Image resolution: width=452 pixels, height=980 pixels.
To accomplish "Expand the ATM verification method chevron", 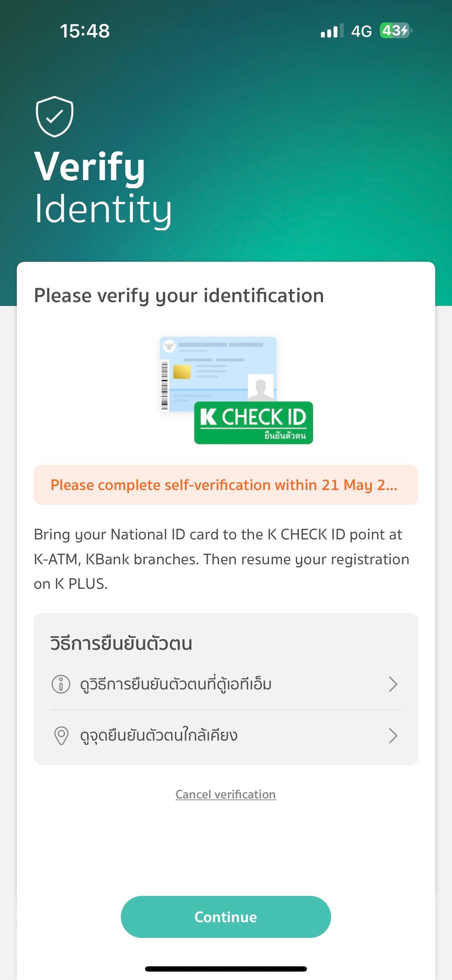I will 393,684.
